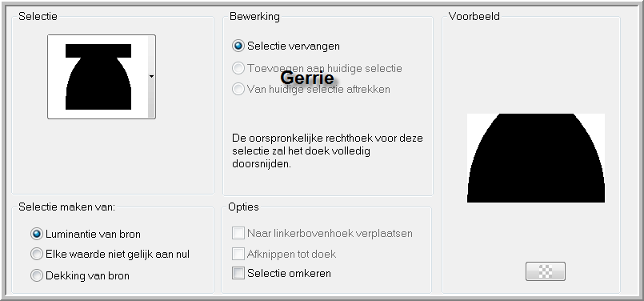644x301 pixels.
Task: Tick the 'Afknippen tot doek' checkbox
Action: [238, 254]
